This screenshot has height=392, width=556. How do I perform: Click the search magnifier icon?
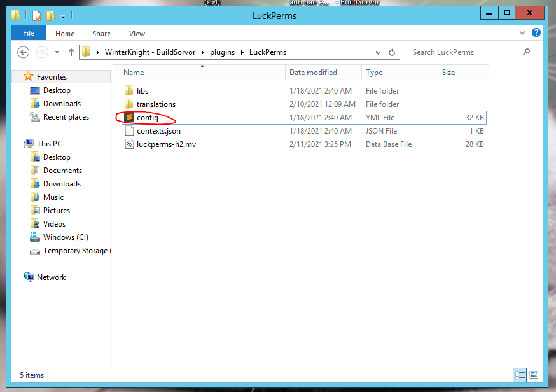(x=527, y=52)
